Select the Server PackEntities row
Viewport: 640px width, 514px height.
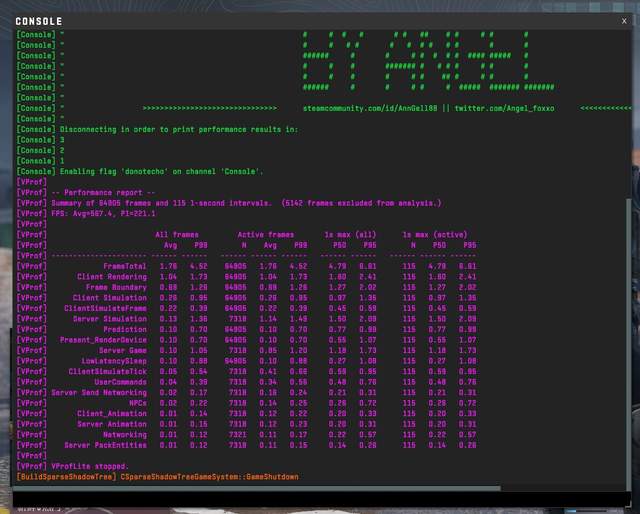pos(105,445)
